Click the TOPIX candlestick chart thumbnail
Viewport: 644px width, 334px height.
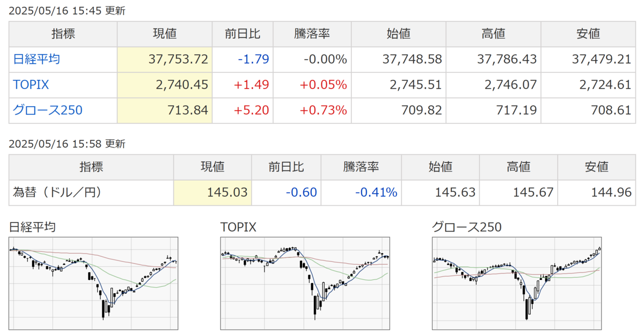coord(305,284)
